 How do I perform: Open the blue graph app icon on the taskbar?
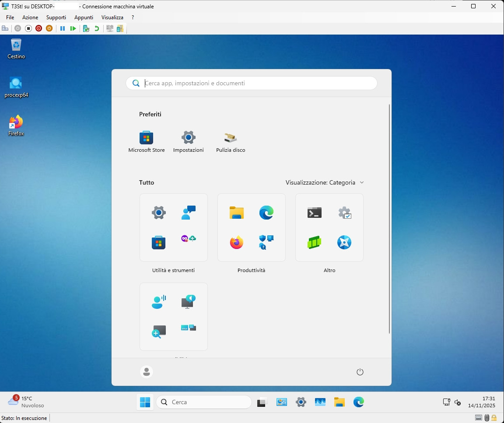click(320, 402)
